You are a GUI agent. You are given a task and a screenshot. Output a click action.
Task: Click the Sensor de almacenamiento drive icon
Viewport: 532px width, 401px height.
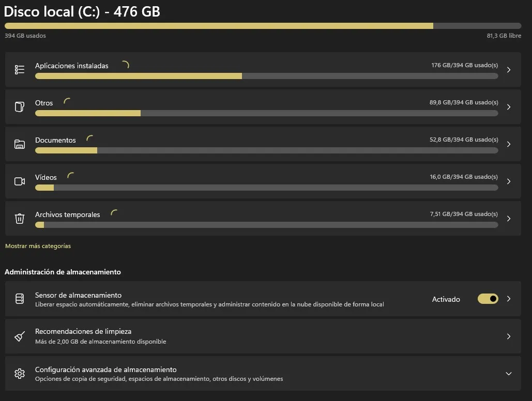point(20,299)
